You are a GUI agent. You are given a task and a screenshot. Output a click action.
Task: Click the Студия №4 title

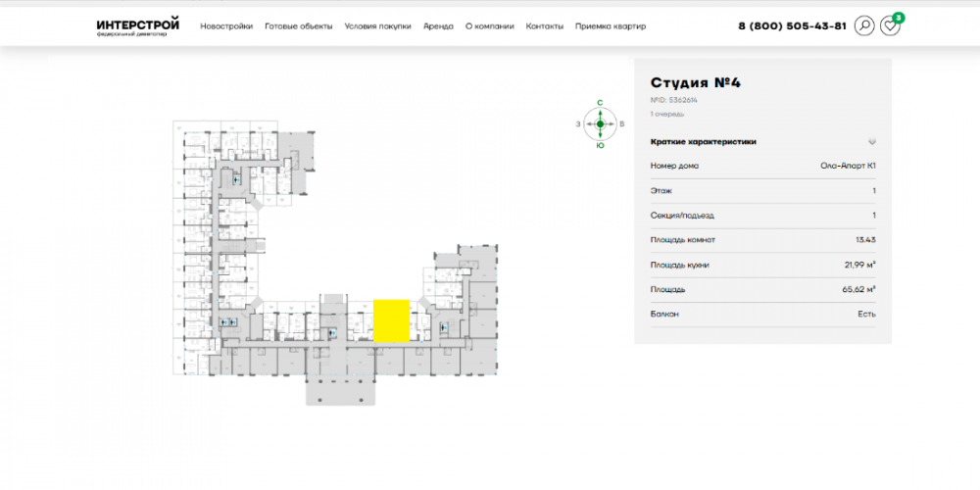(x=696, y=83)
